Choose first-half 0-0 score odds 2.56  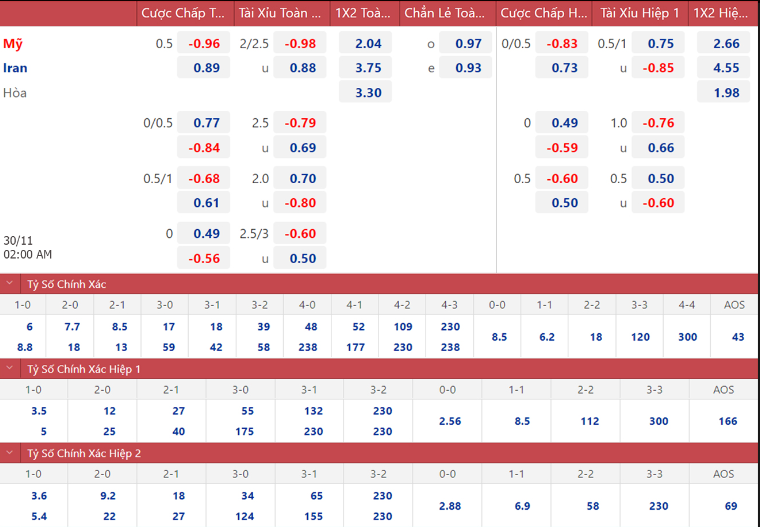(450, 421)
